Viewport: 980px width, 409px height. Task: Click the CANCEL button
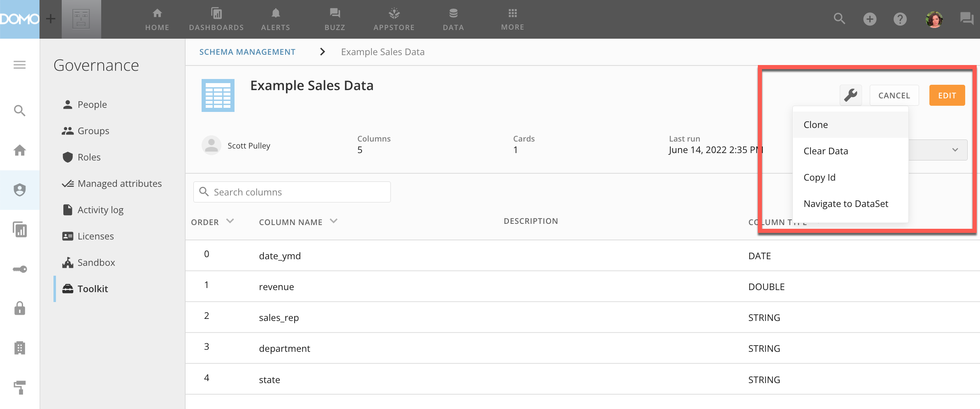894,95
